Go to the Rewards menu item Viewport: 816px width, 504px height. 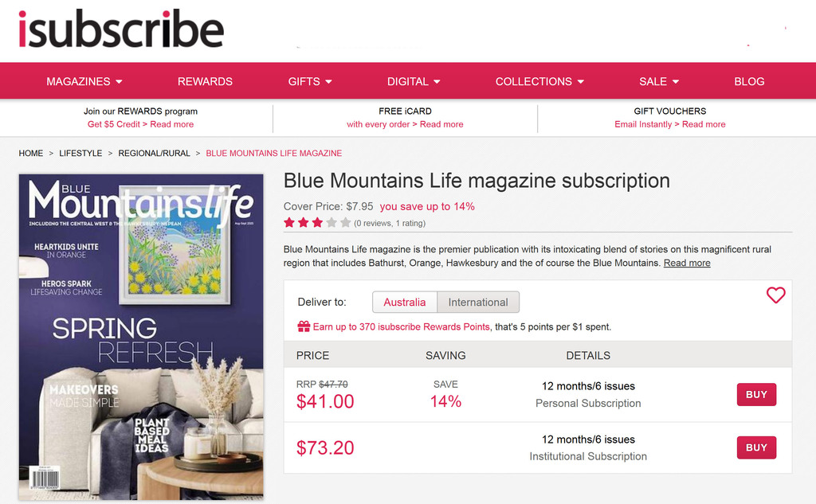click(x=205, y=81)
